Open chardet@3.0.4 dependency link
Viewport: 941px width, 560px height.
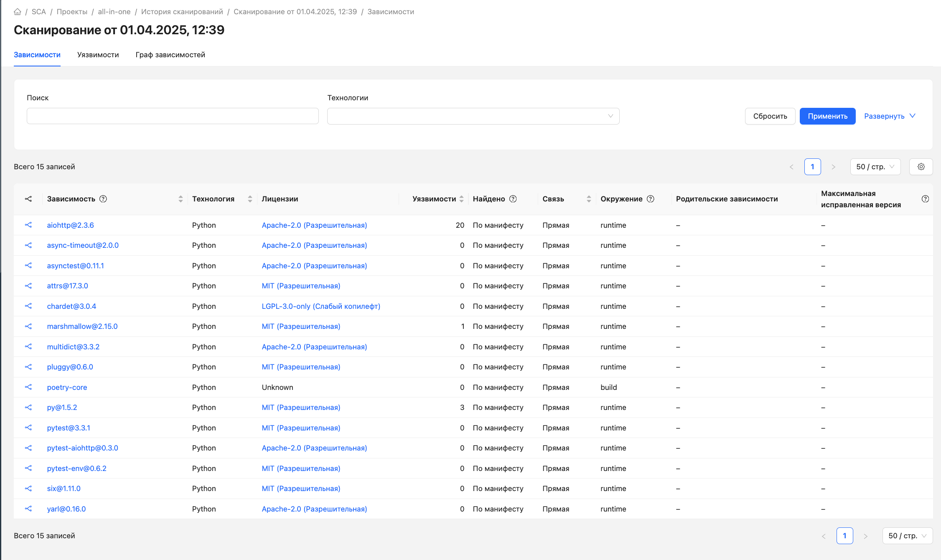tap(71, 306)
